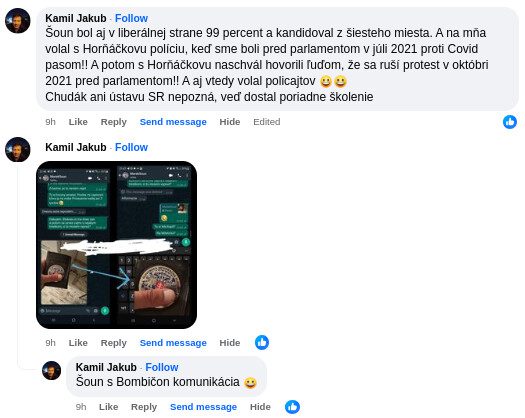View edit history via Edited label
Image resolution: width=525 pixels, height=418 pixels.
[267, 122]
